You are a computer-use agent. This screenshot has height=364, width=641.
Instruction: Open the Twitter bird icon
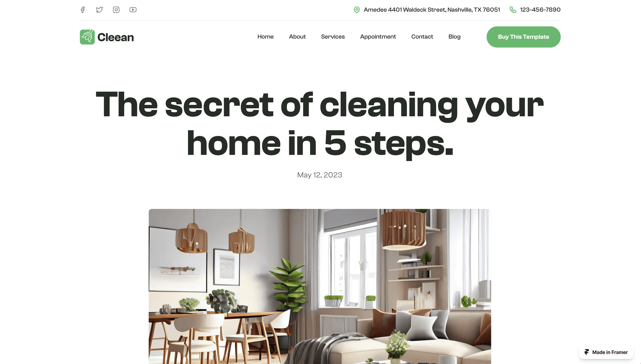pos(99,10)
